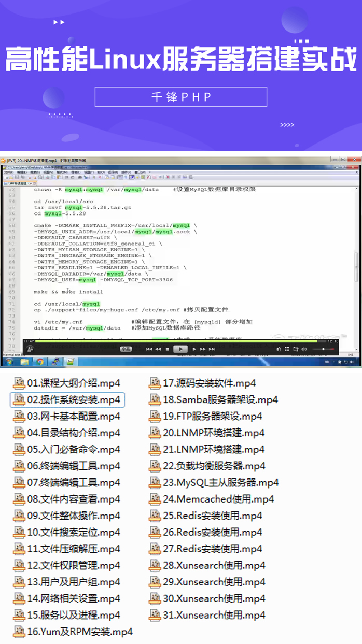This screenshot has height=644, width=362.
Task: Click the rewind icon in player controls
Action: (158, 350)
